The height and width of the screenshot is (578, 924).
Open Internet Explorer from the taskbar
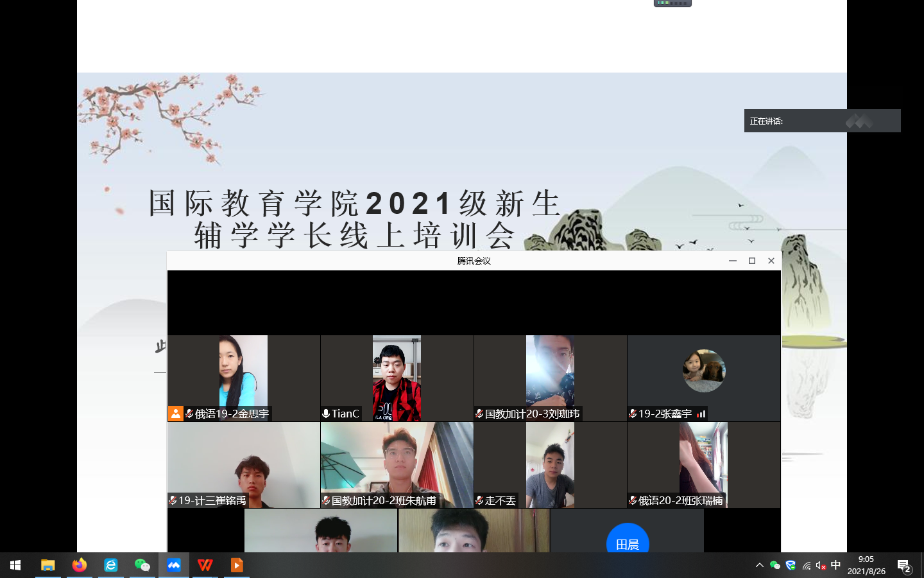pyautogui.click(x=111, y=565)
